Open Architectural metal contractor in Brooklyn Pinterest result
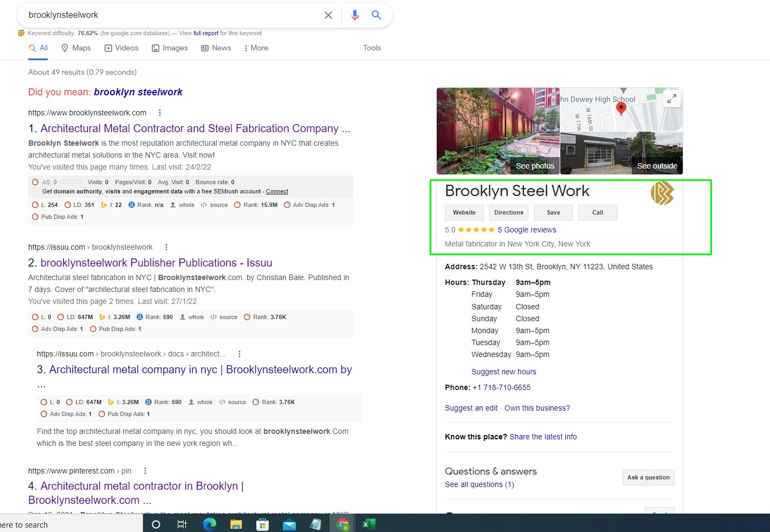 coord(142,486)
